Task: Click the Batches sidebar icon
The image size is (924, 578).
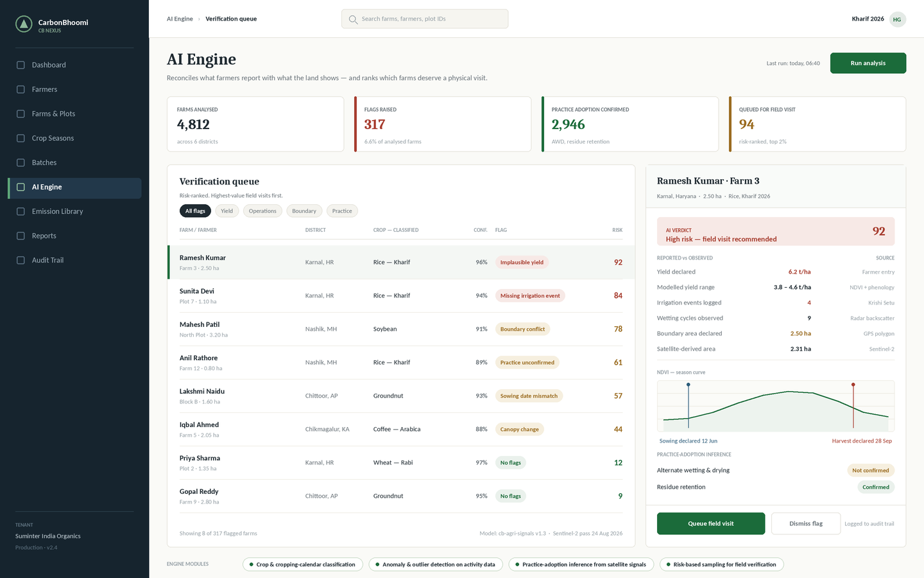Action: click(21, 162)
